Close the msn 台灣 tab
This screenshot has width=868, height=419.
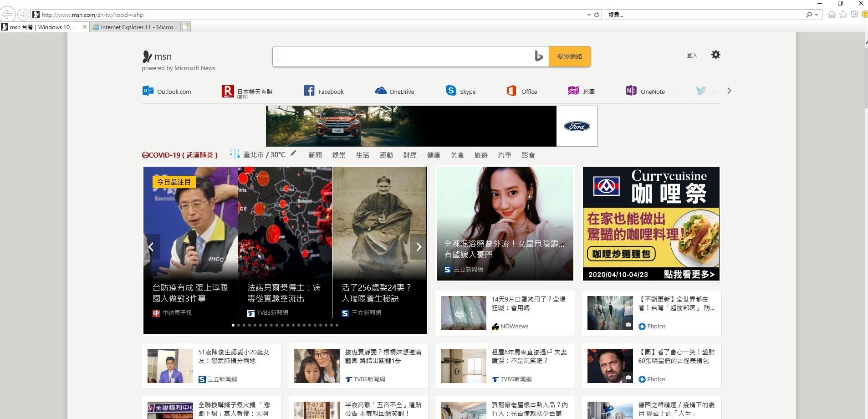coord(84,27)
